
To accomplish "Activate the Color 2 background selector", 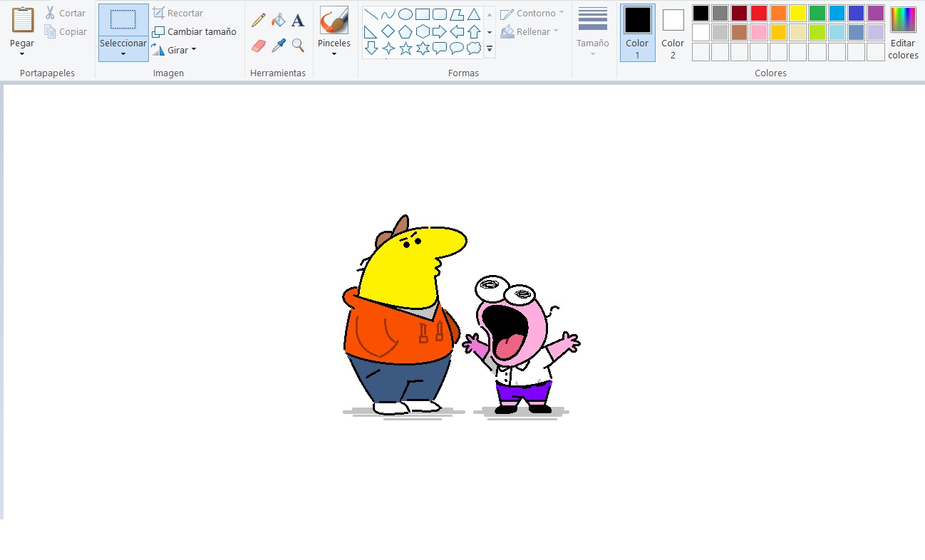I will pyautogui.click(x=673, y=33).
